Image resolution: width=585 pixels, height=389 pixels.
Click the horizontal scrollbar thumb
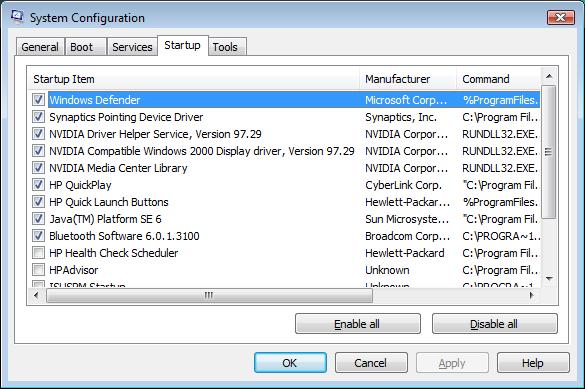click(x=209, y=295)
